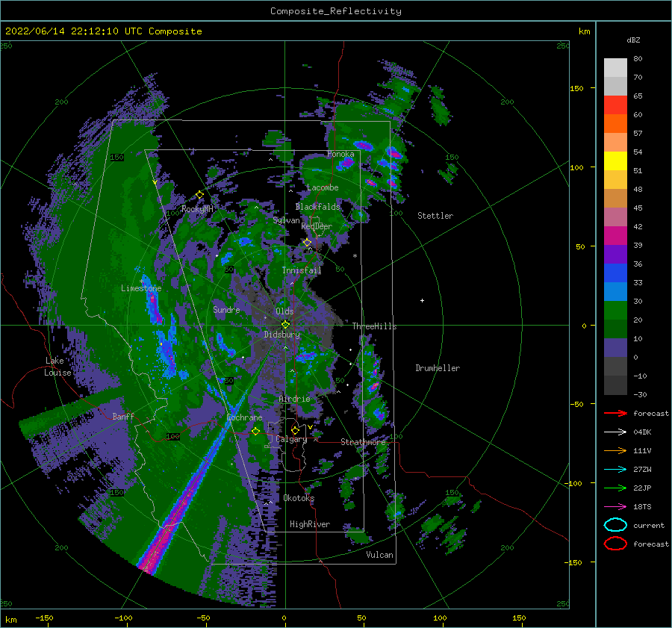Click the km unit label at bottom left
Screen dimensions: 672x628
tap(10, 620)
